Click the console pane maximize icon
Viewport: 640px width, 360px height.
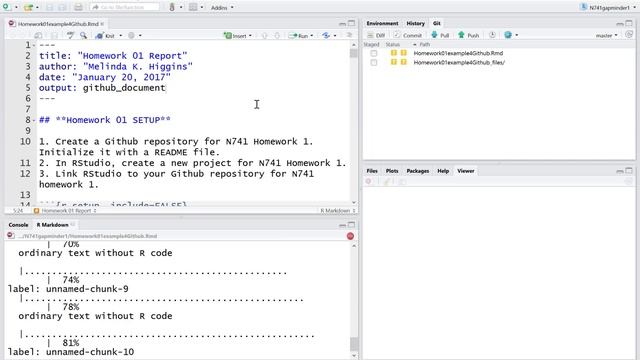[351, 225]
